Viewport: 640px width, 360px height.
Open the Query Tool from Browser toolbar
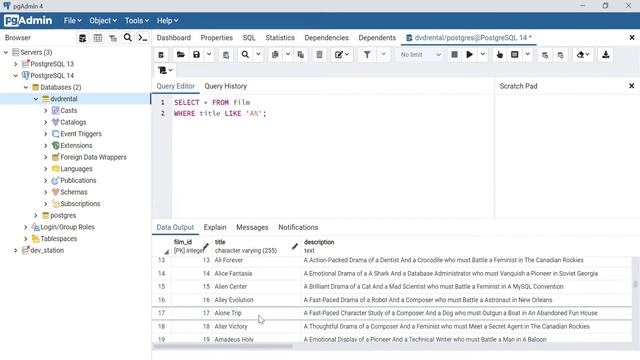pyautogui.click(x=82, y=38)
